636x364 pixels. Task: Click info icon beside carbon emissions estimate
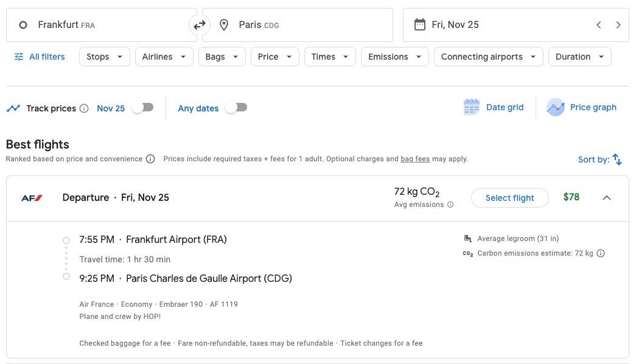pyautogui.click(x=601, y=253)
